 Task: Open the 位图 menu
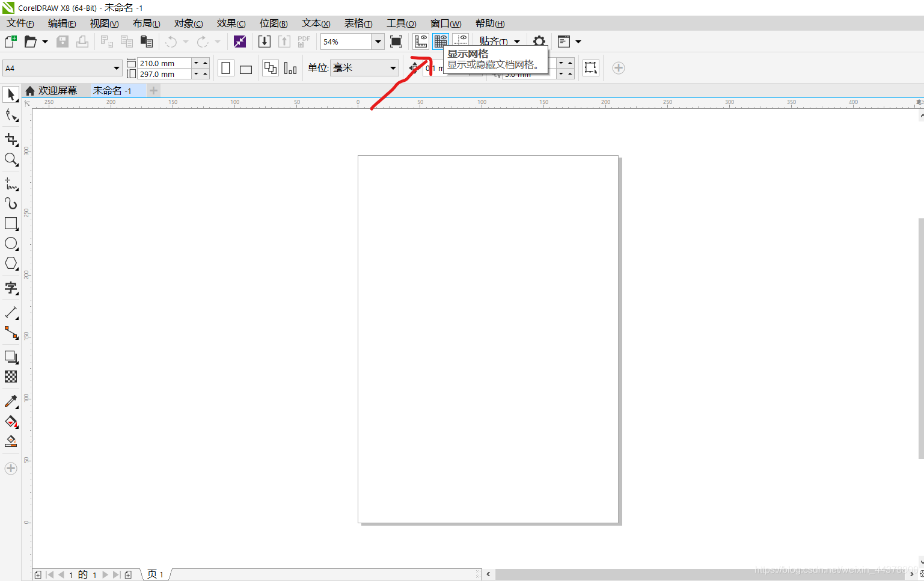click(x=274, y=23)
